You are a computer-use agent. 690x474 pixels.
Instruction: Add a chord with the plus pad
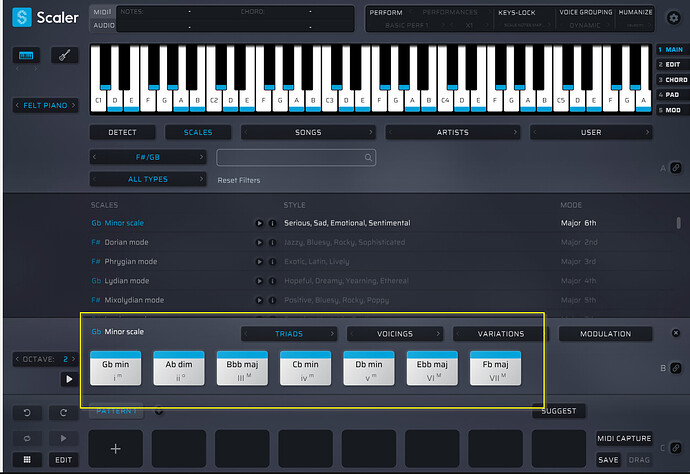116,448
